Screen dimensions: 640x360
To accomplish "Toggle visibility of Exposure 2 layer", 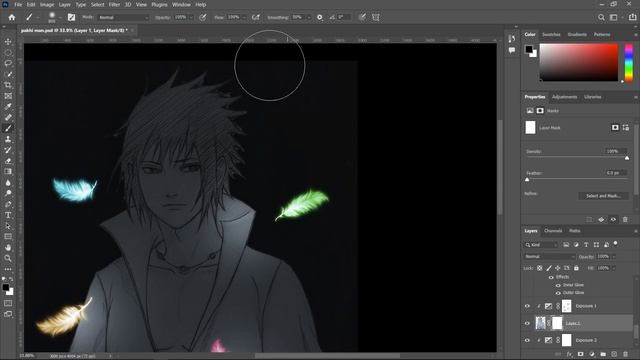I will (527, 340).
